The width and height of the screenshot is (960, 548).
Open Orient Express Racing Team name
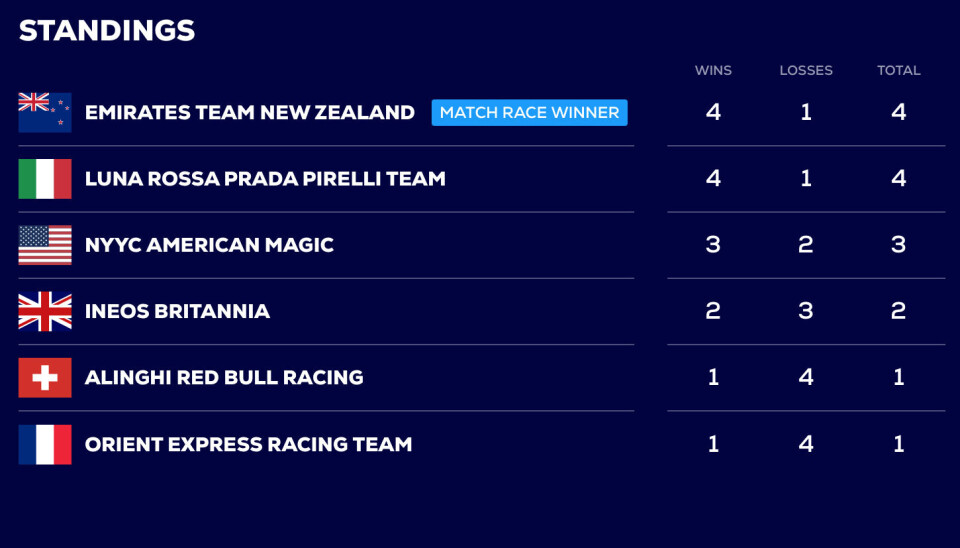coord(248,444)
